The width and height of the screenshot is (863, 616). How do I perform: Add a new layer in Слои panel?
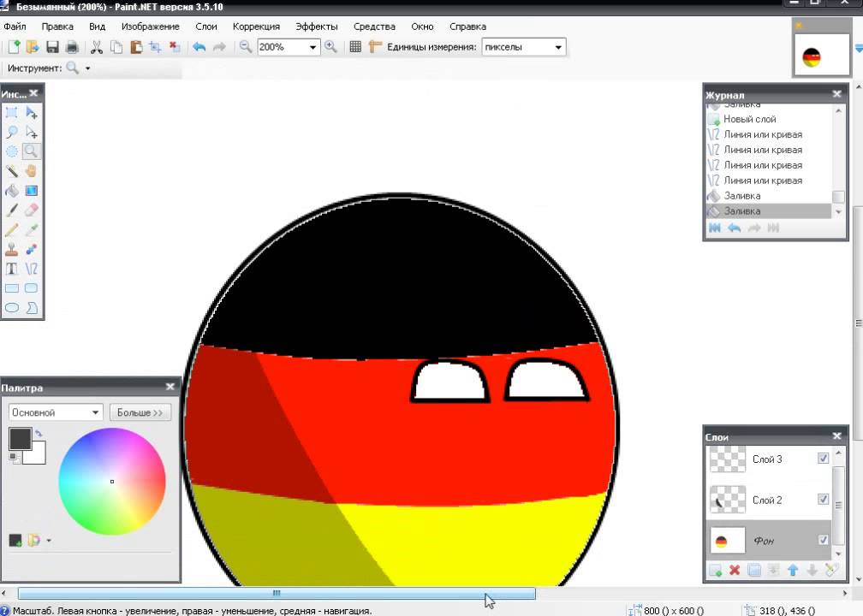tap(715, 571)
